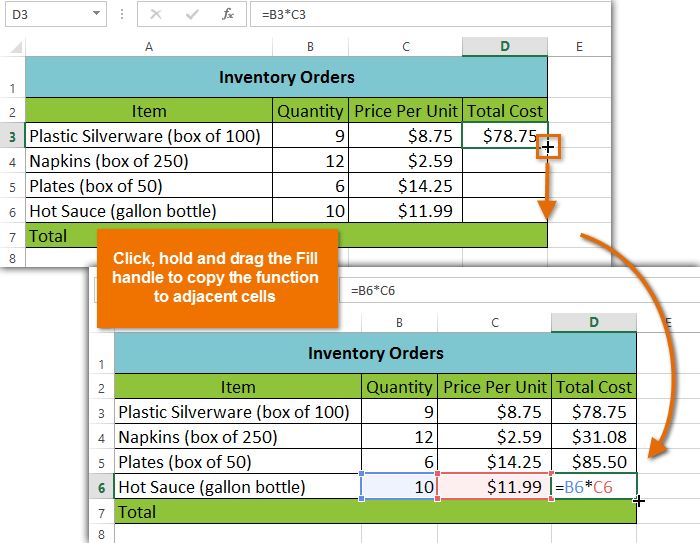Image resolution: width=700 pixels, height=543 pixels.
Task: Select column D header in lower sheet
Action: coord(594,322)
